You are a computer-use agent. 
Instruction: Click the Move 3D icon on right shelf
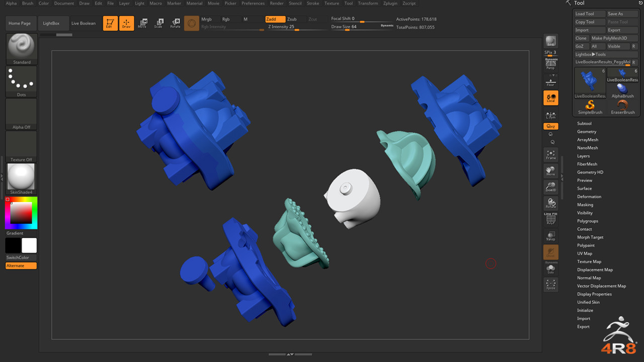tap(550, 171)
